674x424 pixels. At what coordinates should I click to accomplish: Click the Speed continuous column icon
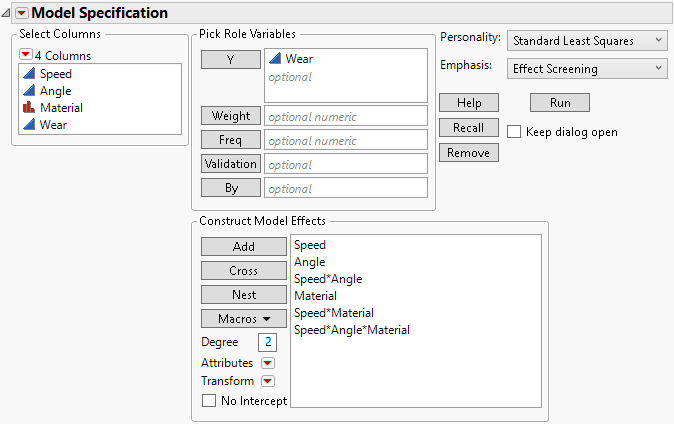tap(29, 74)
